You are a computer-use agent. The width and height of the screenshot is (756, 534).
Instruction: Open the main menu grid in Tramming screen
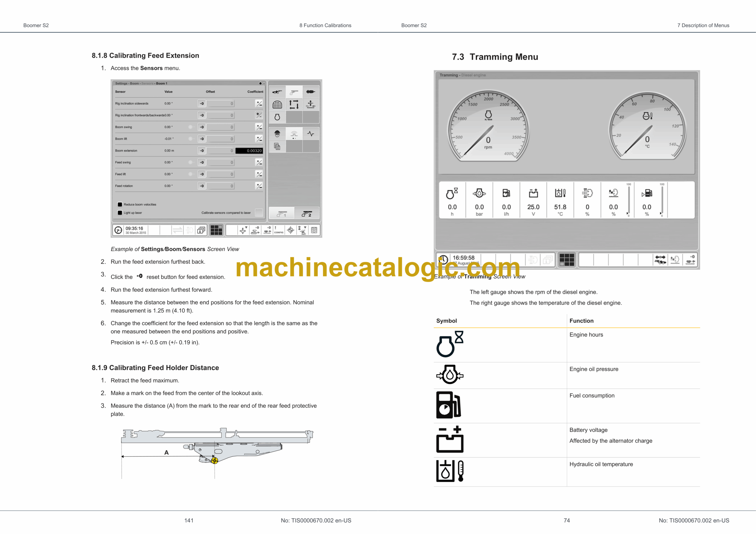tap(566, 260)
